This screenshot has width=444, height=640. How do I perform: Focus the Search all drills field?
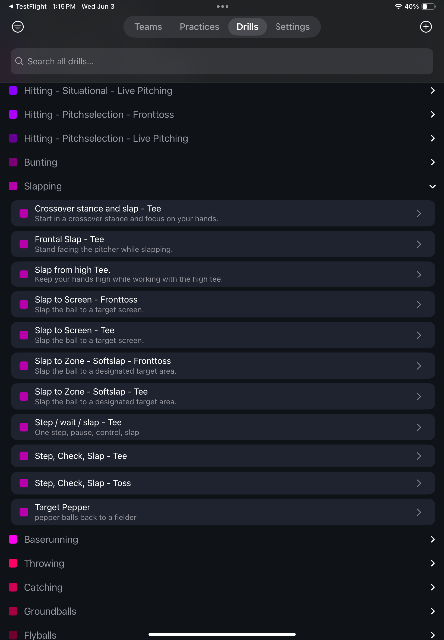click(x=222, y=61)
